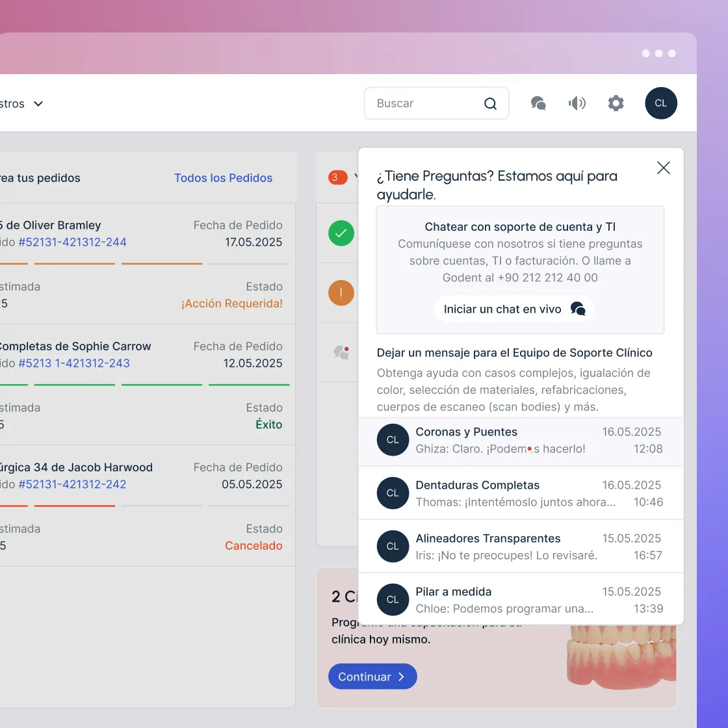Open Todos los Pedidos link
The image size is (728, 728).
pyautogui.click(x=223, y=178)
